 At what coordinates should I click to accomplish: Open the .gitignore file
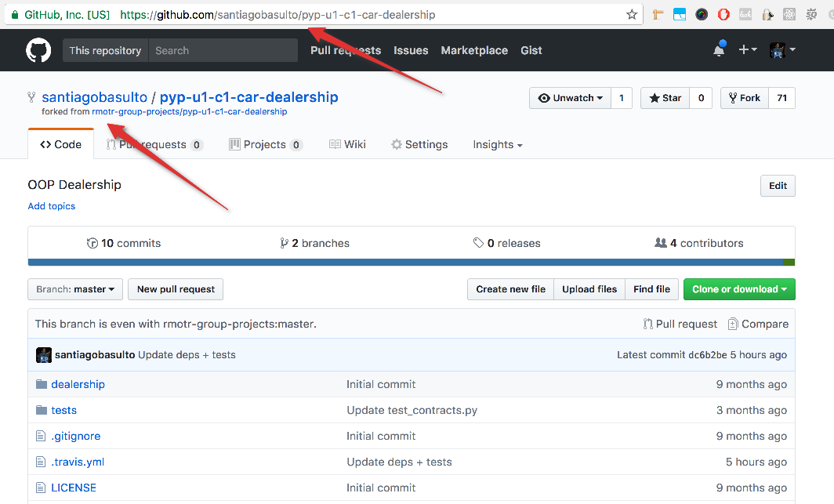(75, 436)
